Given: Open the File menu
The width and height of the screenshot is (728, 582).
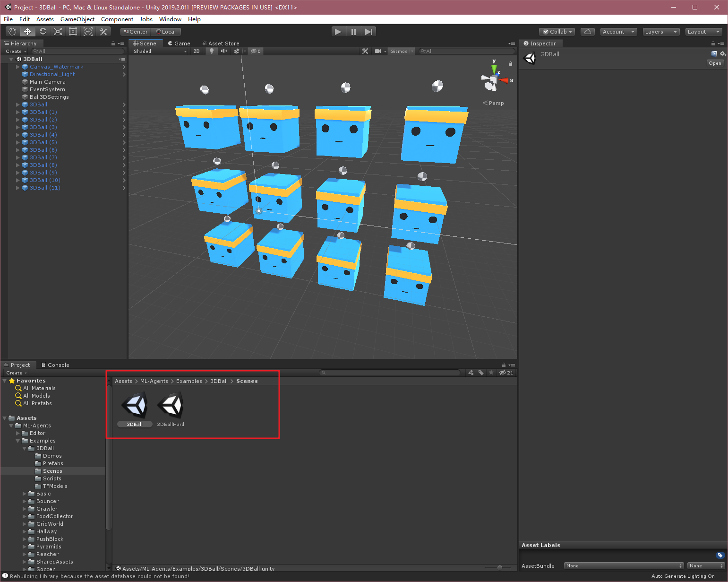Looking at the screenshot, I should (x=8, y=19).
